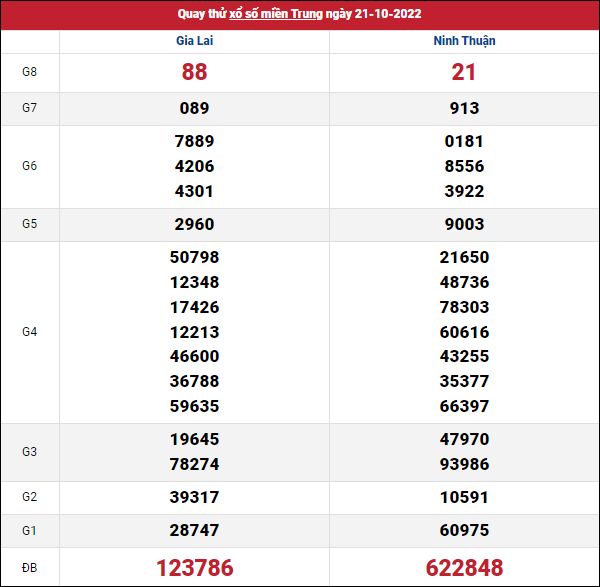The height and width of the screenshot is (587, 600).
Task: Click Ninh Thuận G1 number 60975
Action: coord(464,530)
